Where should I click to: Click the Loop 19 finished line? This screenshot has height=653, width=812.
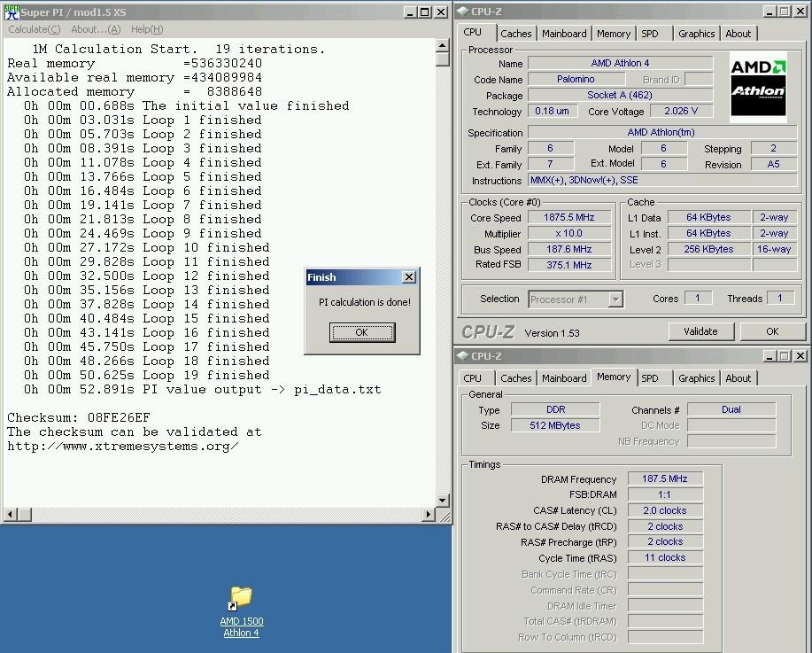click(x=147, y=375)
